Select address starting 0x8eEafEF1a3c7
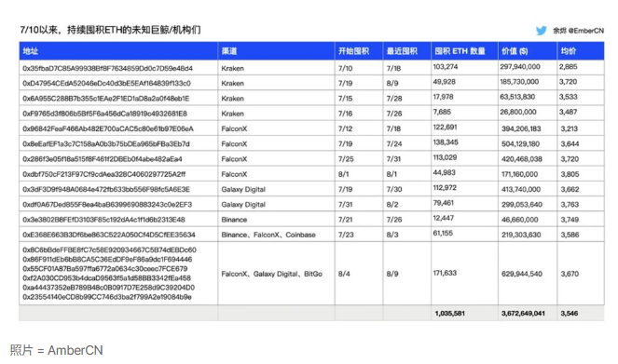The width and height of the screenshot is (618, 364). 106,144
